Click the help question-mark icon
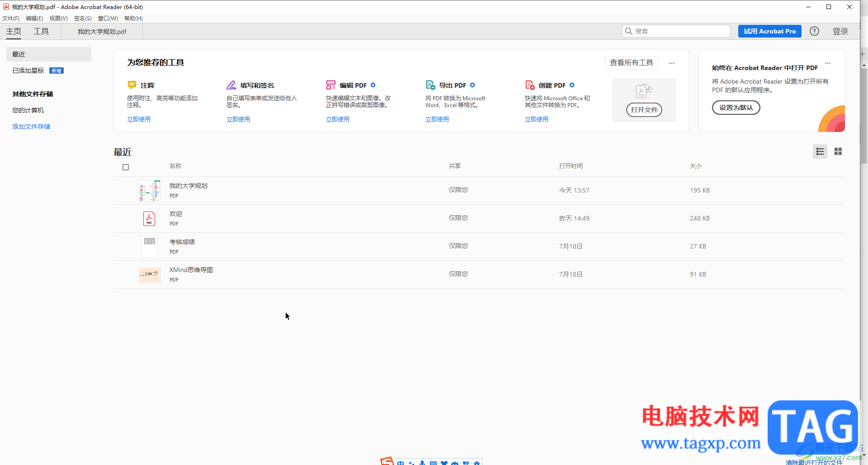The image size is (868, 465). (x=814, y=31)
